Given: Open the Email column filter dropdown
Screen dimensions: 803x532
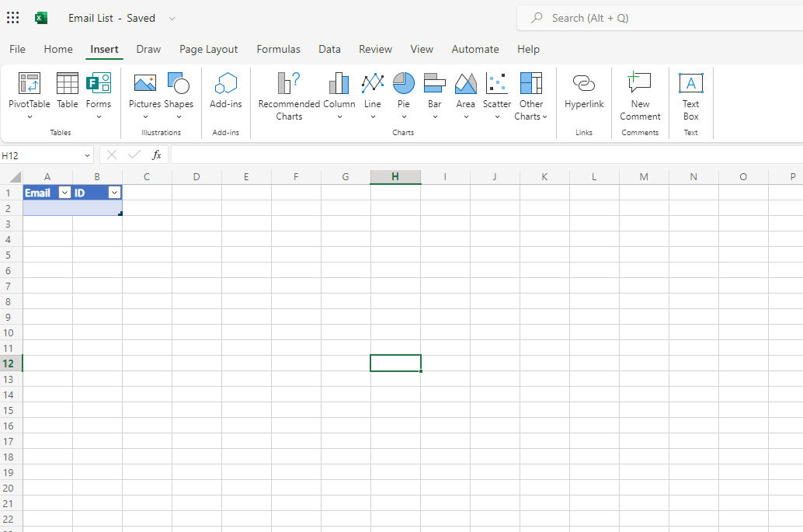Looking at the screenshot, I should [x=64, y=192].
